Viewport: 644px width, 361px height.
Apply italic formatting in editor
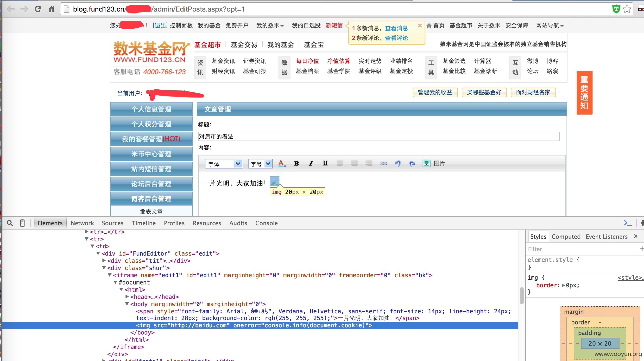click(311, 164)
